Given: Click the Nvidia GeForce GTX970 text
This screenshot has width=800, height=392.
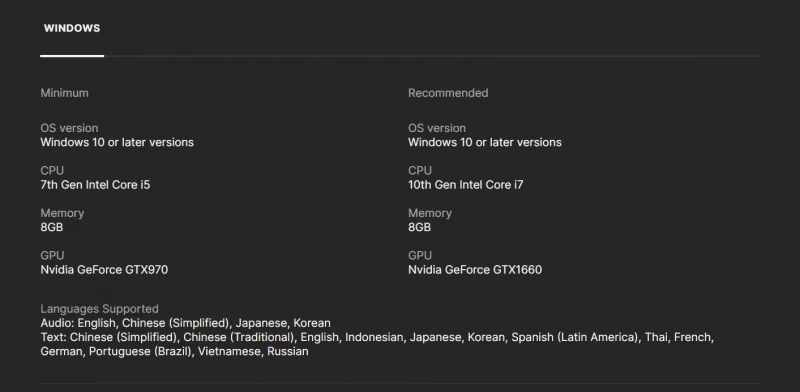Looking at the screenshot, I should pos(104,270).
